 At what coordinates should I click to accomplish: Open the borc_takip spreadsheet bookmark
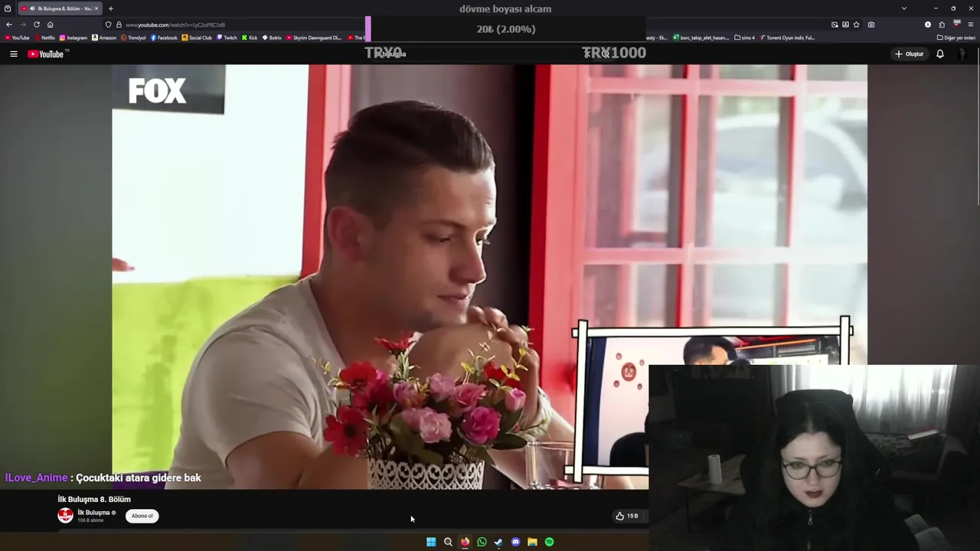click(701, 37)
